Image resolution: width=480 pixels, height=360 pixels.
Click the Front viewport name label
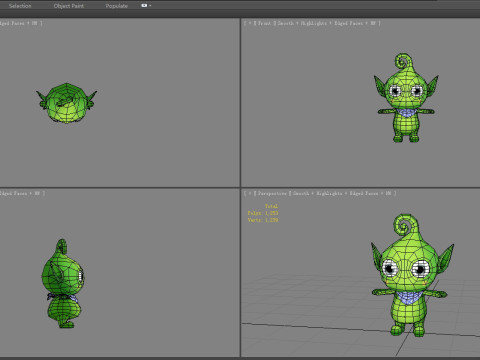click(x=264, y=23)
